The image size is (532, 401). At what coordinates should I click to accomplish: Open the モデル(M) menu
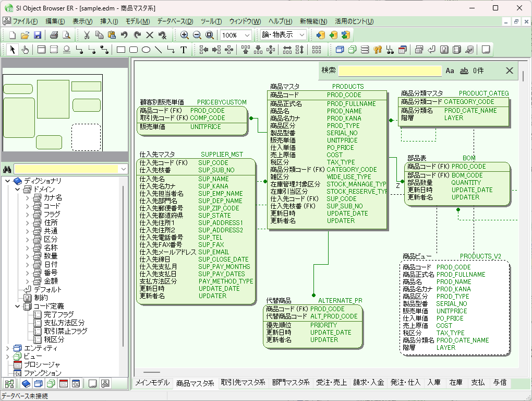point(137,21)
